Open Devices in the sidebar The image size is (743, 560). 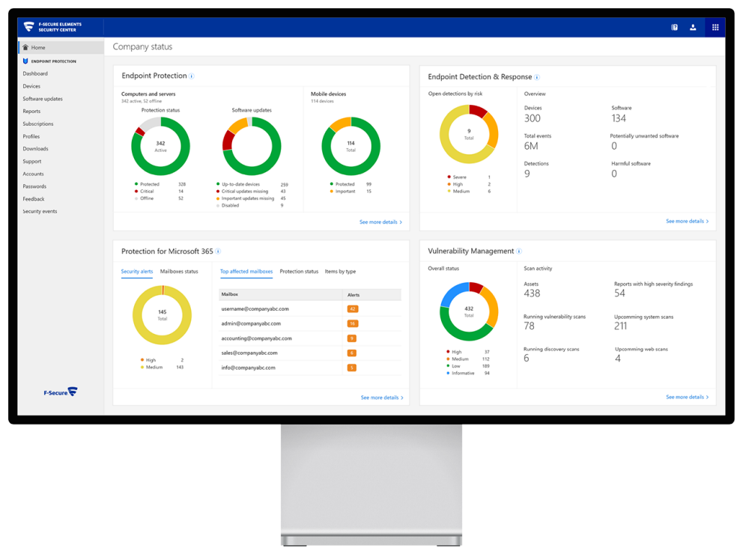pyautogui.click(x=31, y=86)
